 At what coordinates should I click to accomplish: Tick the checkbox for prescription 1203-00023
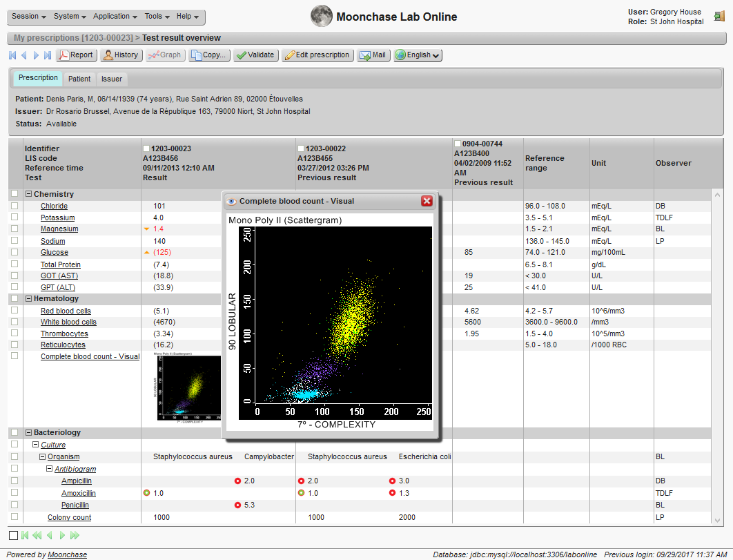(x=146, y=148)
